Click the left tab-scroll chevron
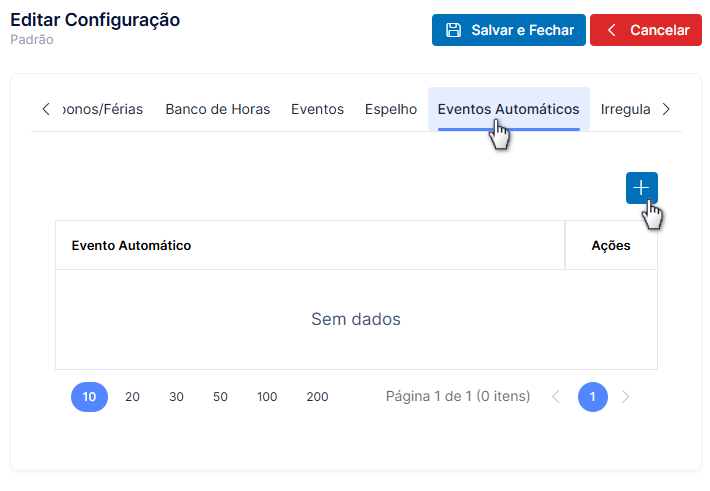 pos(46,109)
